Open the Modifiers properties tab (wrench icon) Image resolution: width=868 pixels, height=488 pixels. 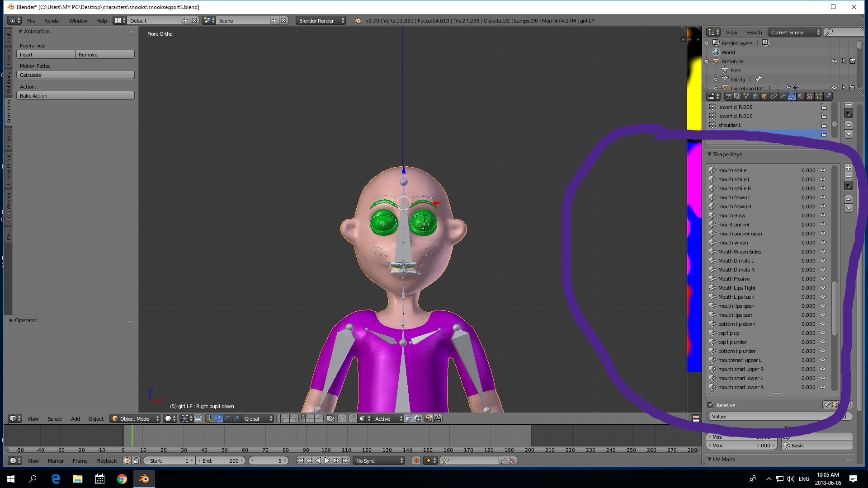pos(783,96)
